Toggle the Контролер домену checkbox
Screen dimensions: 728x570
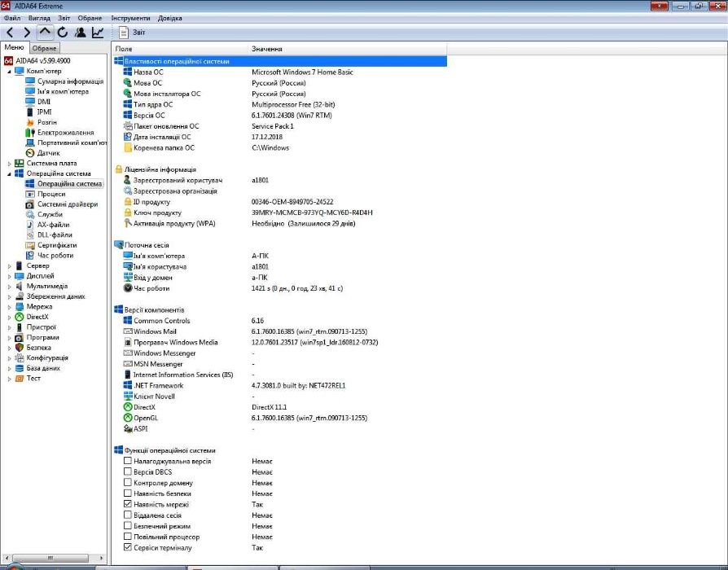(x=128, y=483)
